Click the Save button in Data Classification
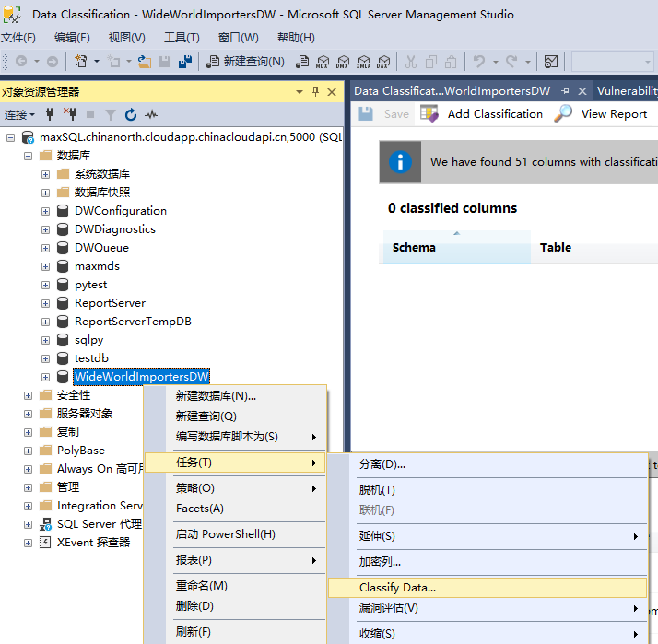This screenshot has height=644, width=658. click(383, 114)
